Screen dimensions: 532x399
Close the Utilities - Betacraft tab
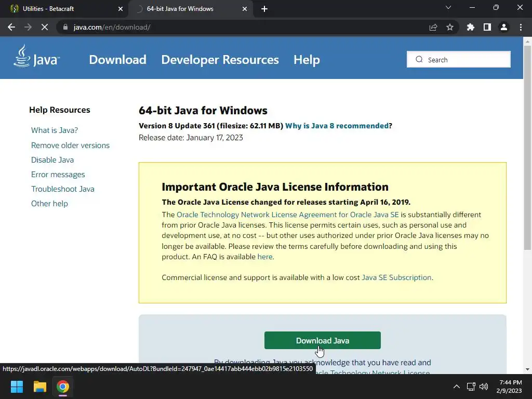pyautogui.click(x=121, y=9)
